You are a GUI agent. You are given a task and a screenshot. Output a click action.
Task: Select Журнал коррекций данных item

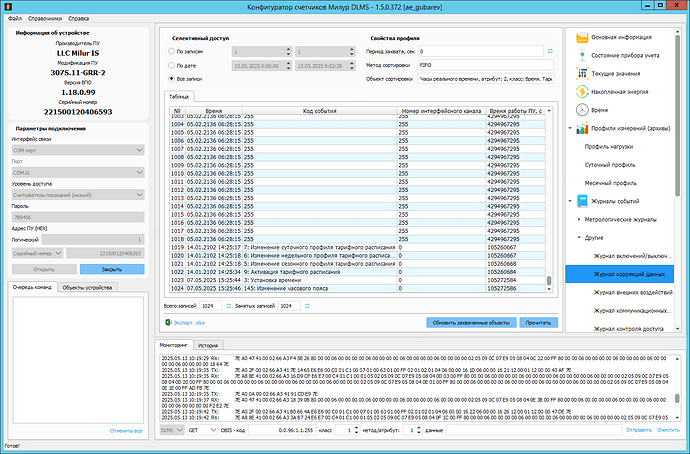pos(620,274)
